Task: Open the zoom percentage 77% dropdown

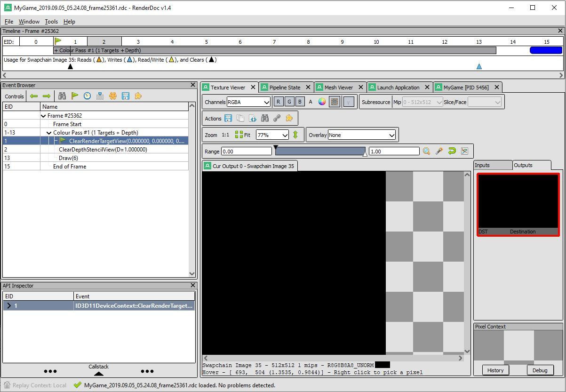Action: pyautogui.click(x=272, y=135)
